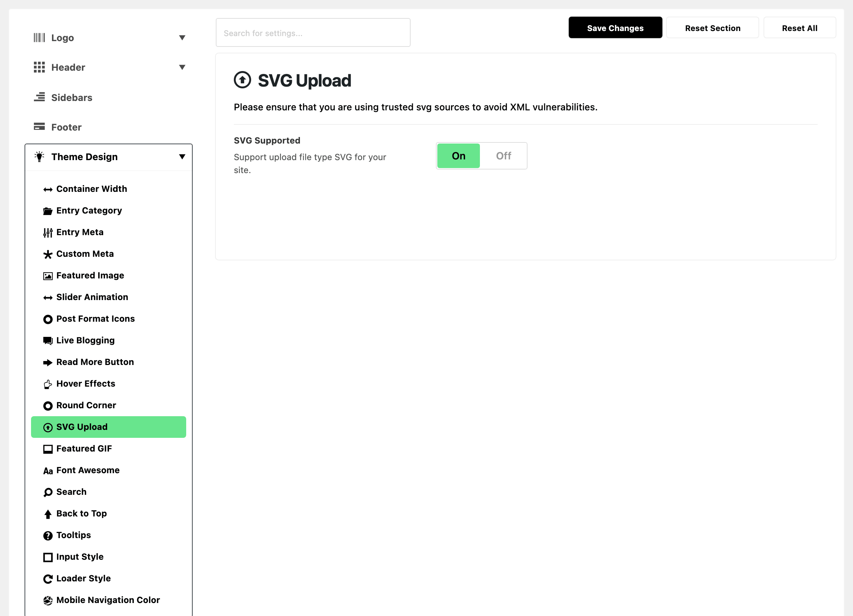Click the Featured Image picture icon
Screen dimensions: 853x616
pyautogui.click(x=48, y=276)
